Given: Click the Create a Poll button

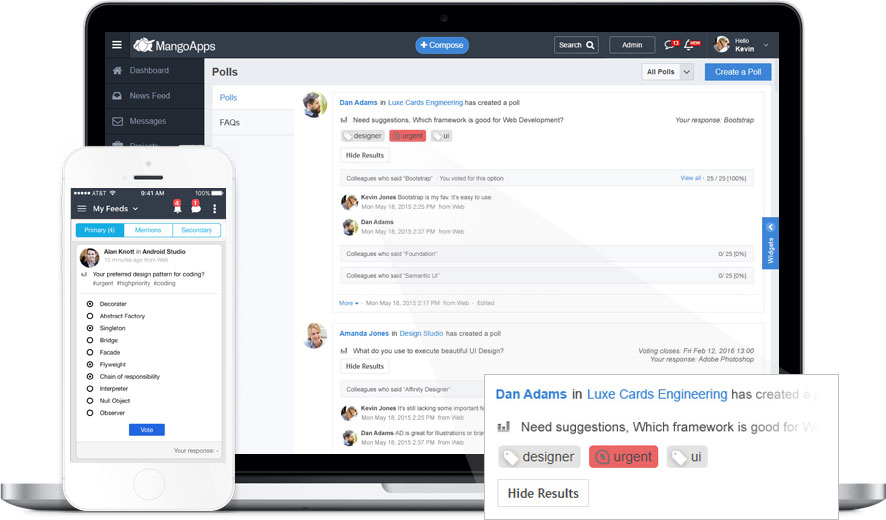Looking at the screenshot, I should (738, 72).
